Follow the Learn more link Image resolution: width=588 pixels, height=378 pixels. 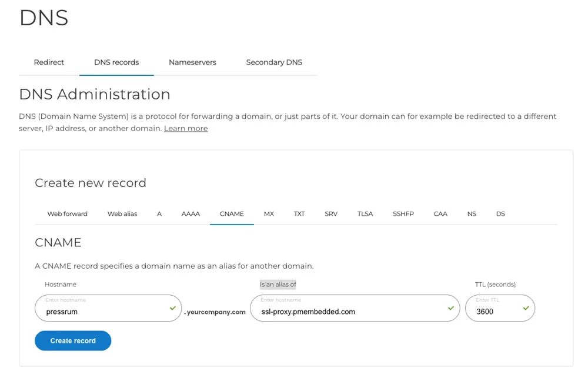(x=186, y=129)
